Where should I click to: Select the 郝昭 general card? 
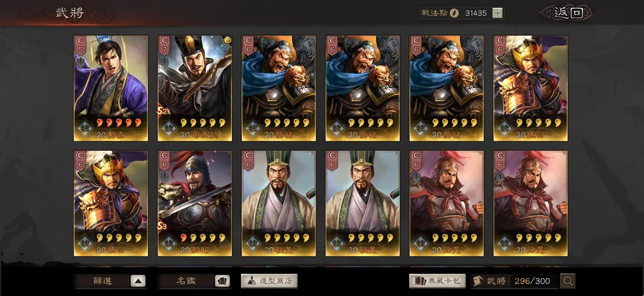tap(195, 203)
